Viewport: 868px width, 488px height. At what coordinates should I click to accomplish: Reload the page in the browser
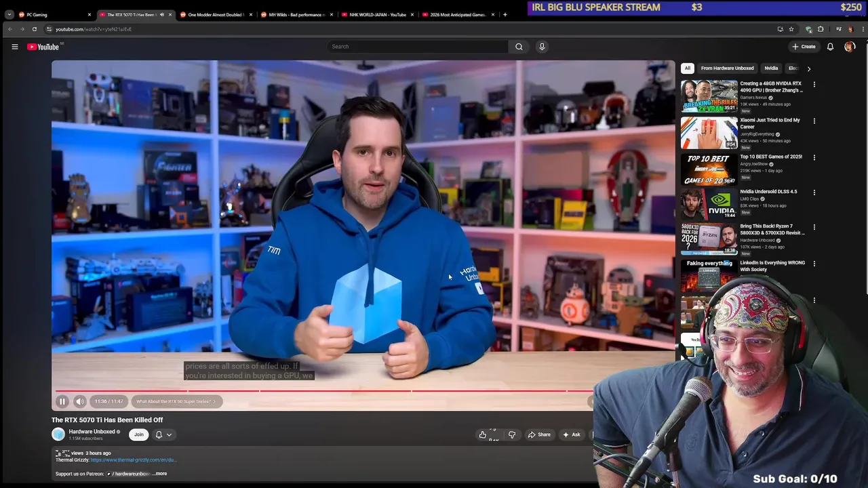pyautogui.click(x=34, y=29)
